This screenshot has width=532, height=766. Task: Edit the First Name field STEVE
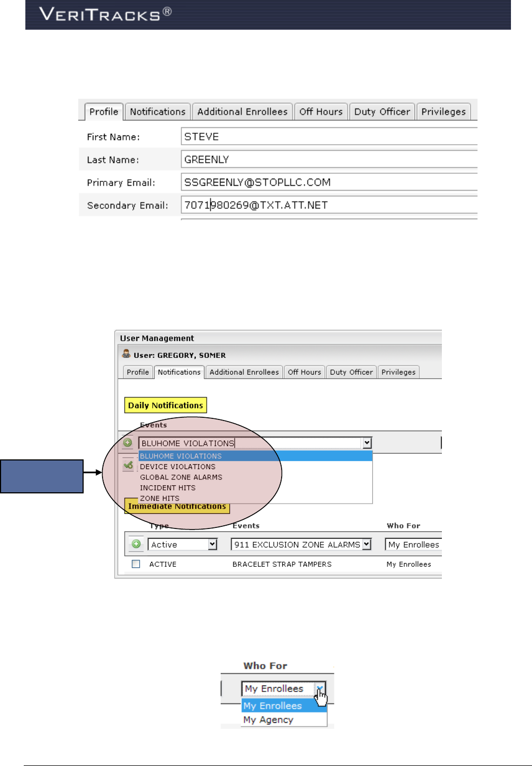pos(329,137)
